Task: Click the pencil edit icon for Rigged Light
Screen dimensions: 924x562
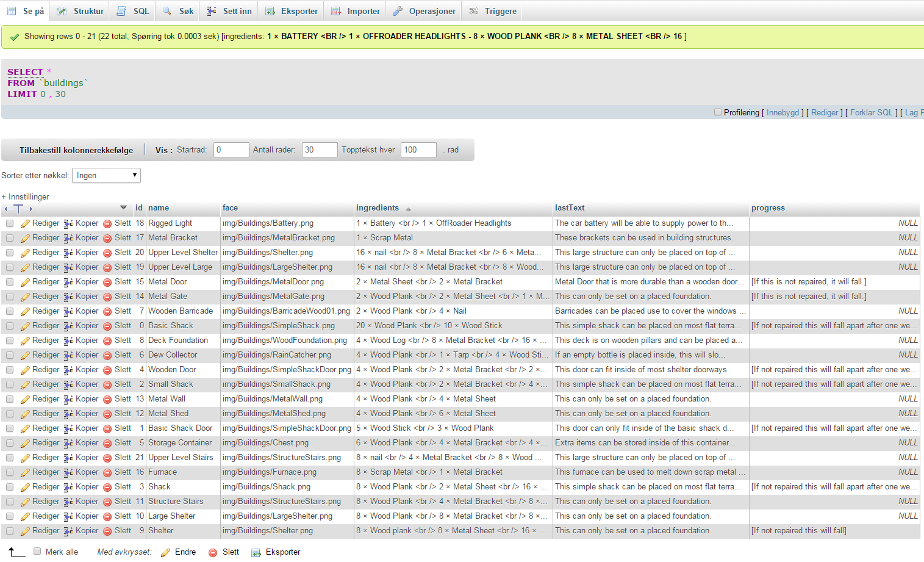Action: [25, 223]
